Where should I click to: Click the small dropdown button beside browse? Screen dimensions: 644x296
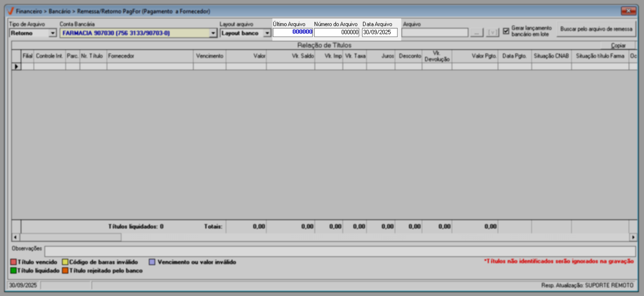click(x=492, y=33)
